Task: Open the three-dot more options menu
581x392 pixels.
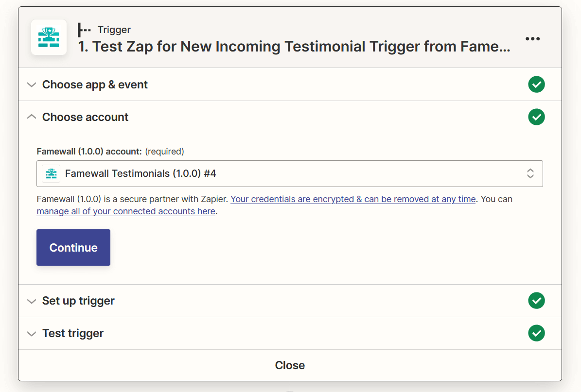Action: pyautogui.click(x=532, y=39)
